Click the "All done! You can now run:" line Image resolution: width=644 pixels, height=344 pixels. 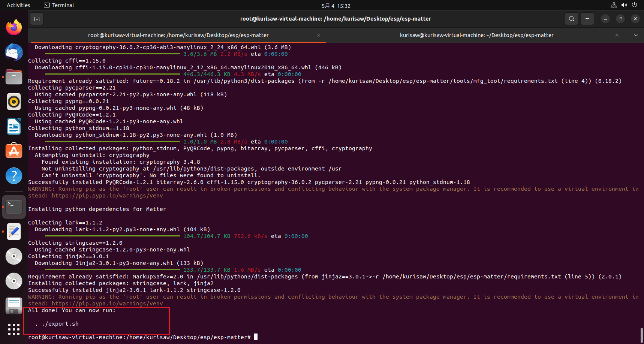pyautogui.click(x=72, y=310)
